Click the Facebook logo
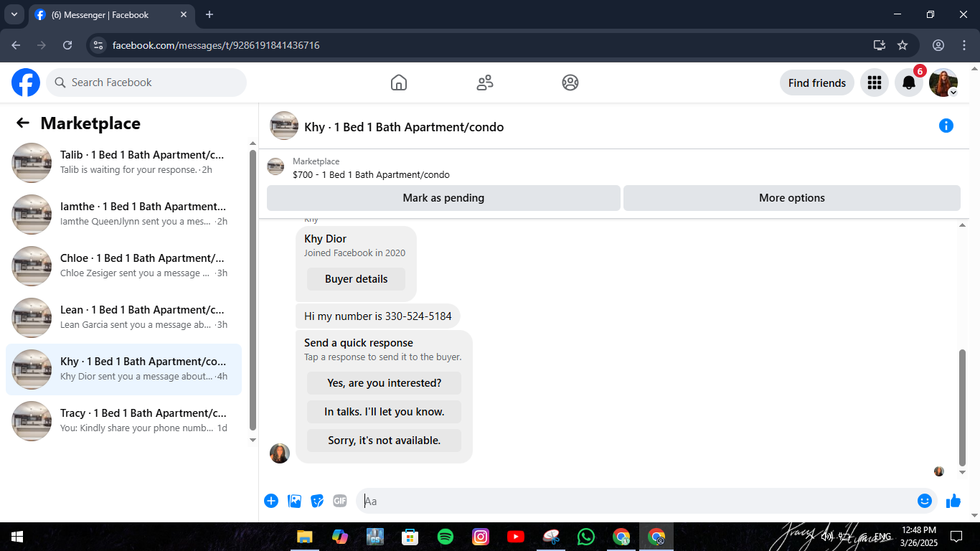The width and height of the screenshot is (980, 551). (26, 83)
